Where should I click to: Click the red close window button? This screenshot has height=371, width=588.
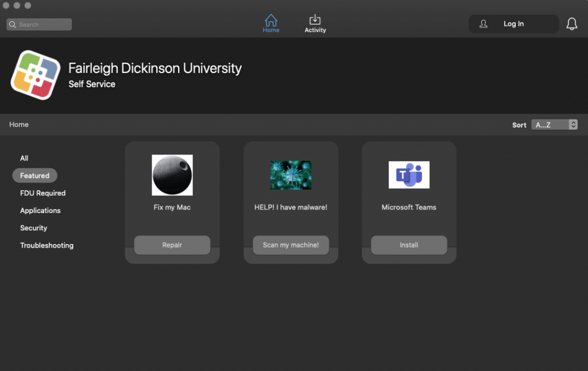[x=6, y=5]
